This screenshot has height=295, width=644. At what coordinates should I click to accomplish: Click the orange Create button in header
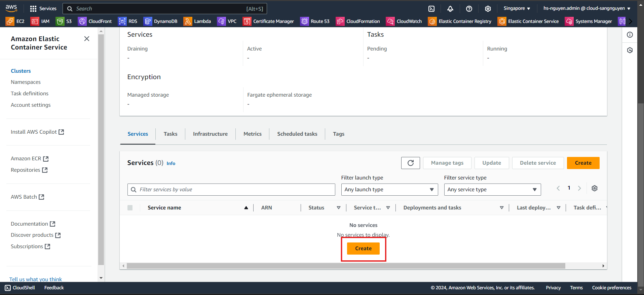tap(583, 163)
